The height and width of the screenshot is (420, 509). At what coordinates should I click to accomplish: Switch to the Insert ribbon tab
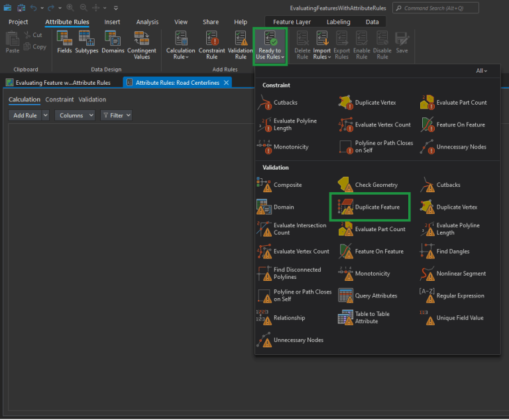tap(112, 22)
